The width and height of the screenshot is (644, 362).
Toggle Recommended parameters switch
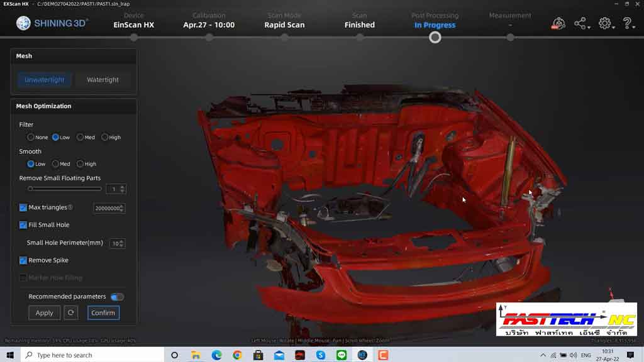coord(117,297)
